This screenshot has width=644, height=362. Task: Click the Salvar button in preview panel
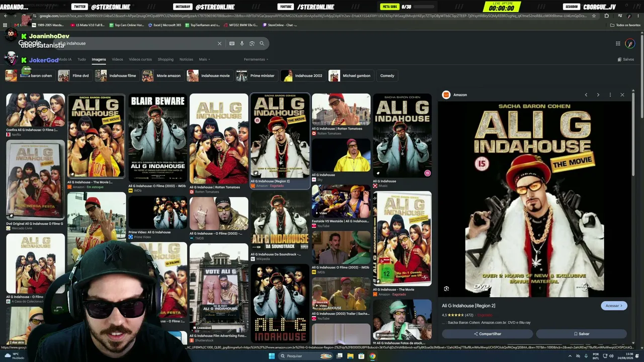(582, 334)
